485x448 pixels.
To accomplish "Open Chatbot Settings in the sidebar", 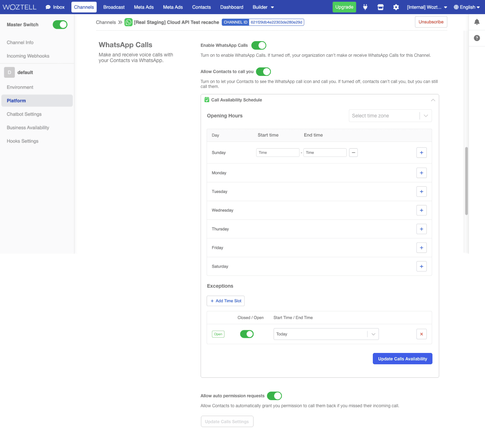I will point(24,114).
